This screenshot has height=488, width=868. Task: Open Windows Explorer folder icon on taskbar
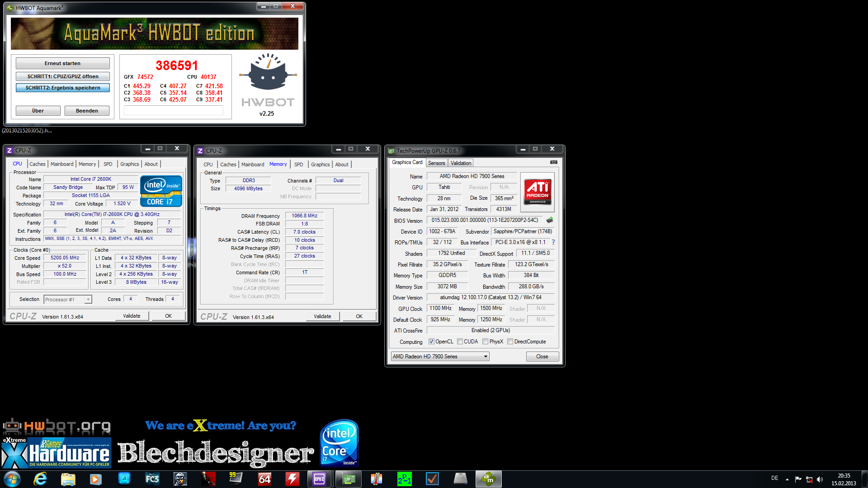click(68, 479)
